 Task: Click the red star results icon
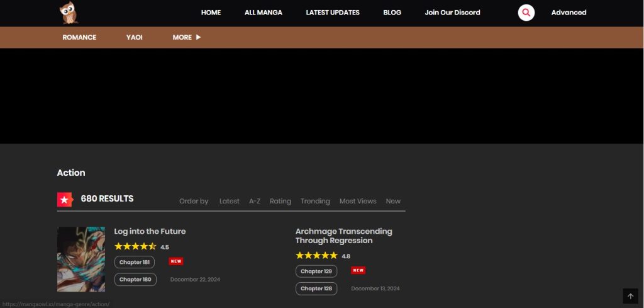[65, 200]
